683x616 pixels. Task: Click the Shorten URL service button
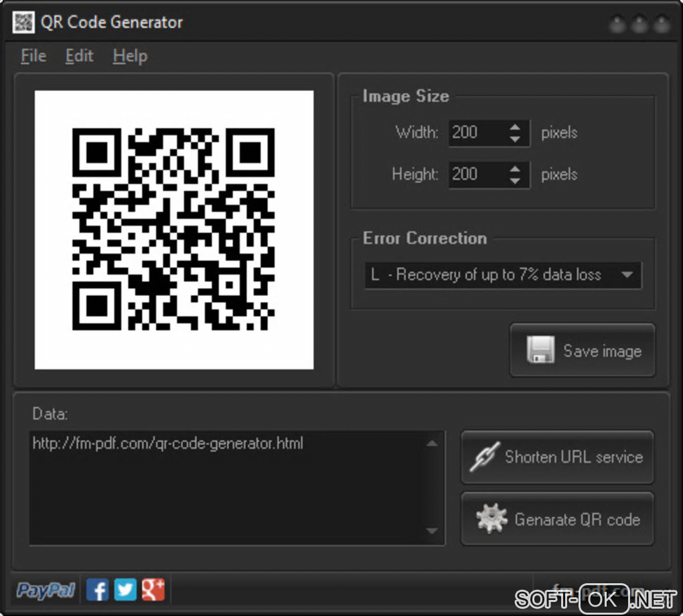(557, 457)
